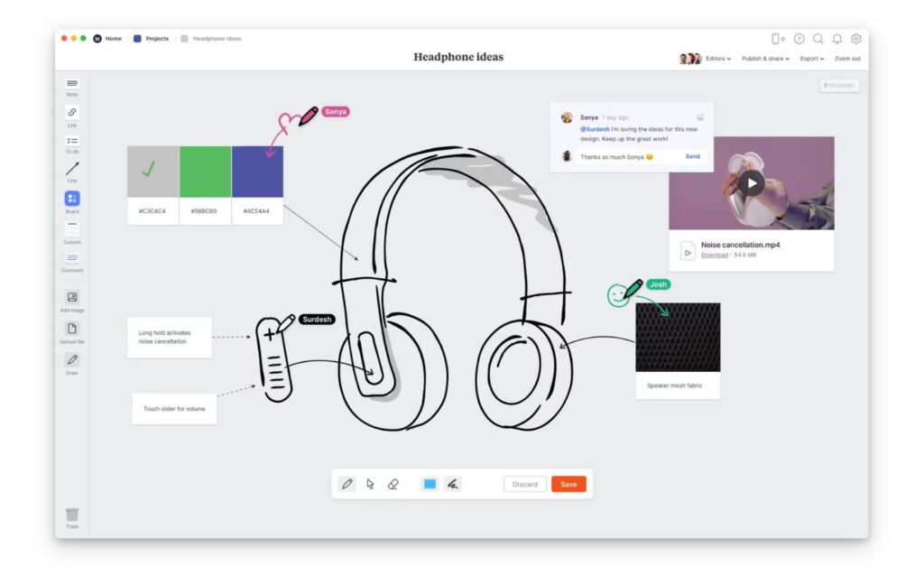The width and height of the screenshot is (924, 576).
Task: Open settings gear icon
Action: 856,38
